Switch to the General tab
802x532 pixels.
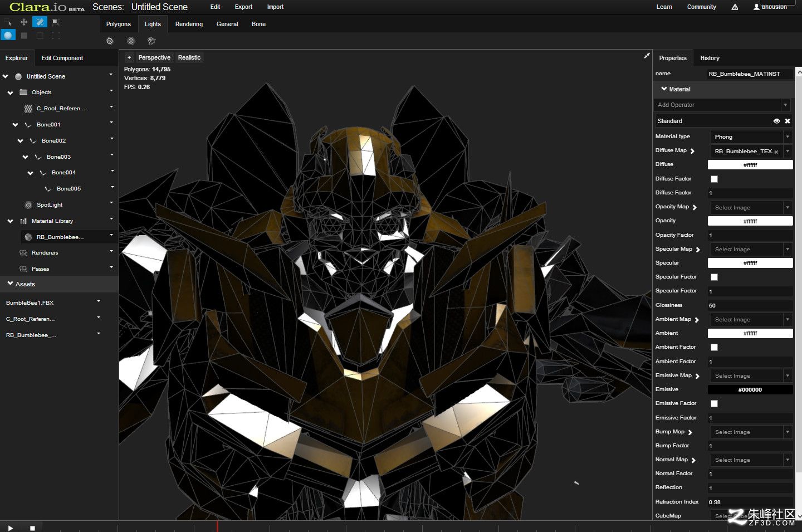[x=227, y=24]
